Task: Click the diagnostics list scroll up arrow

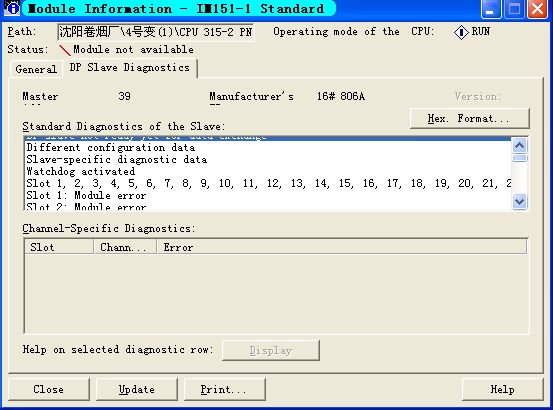Action: point(519,145)
